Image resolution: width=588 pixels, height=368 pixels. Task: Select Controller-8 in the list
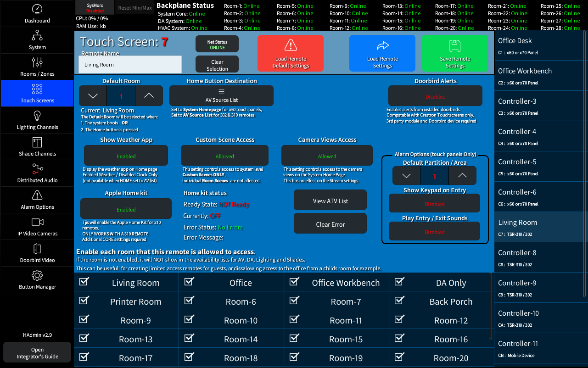(538, 257)
